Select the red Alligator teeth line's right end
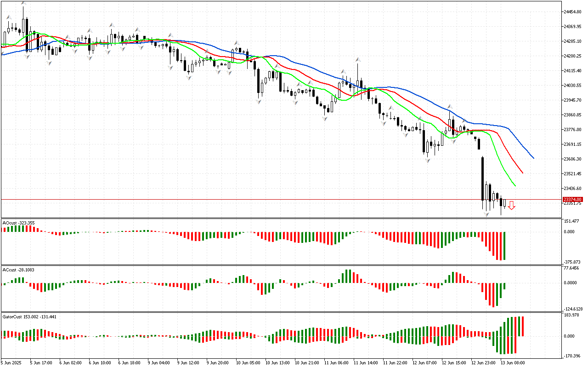The height and width of the screenshot is (368, 588). click(x=522, y=172)
